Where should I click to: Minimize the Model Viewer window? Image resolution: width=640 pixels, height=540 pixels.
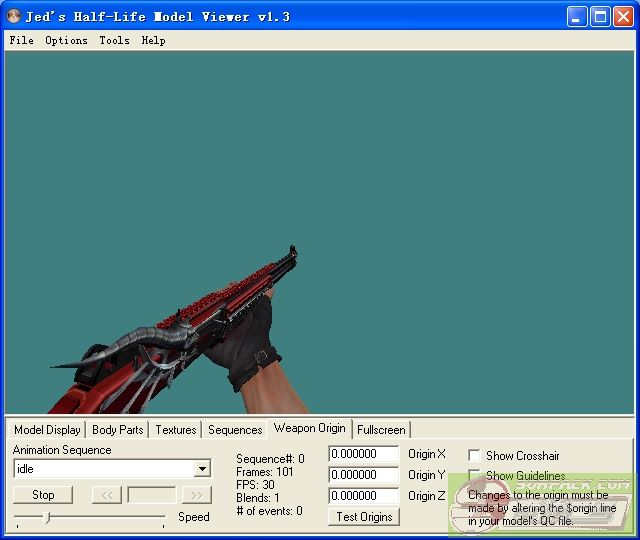pyautogui.click(x=578, y=16)
